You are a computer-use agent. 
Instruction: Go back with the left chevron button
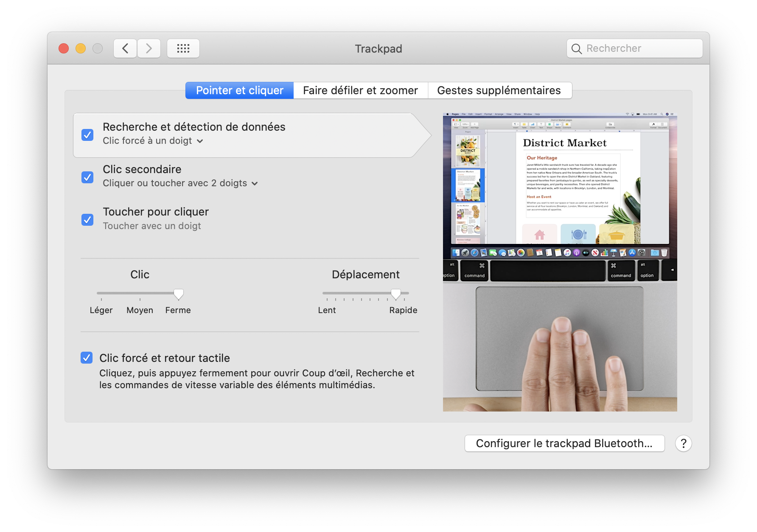pos(125,48)
